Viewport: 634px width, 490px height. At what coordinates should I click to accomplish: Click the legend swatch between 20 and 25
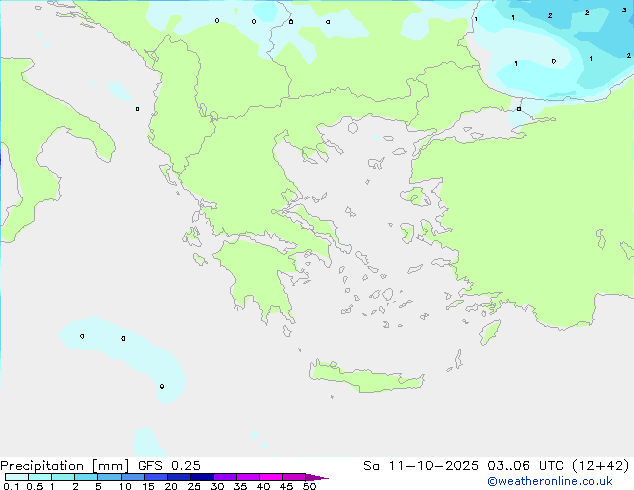pyautogui.click(x=178, y=477)
